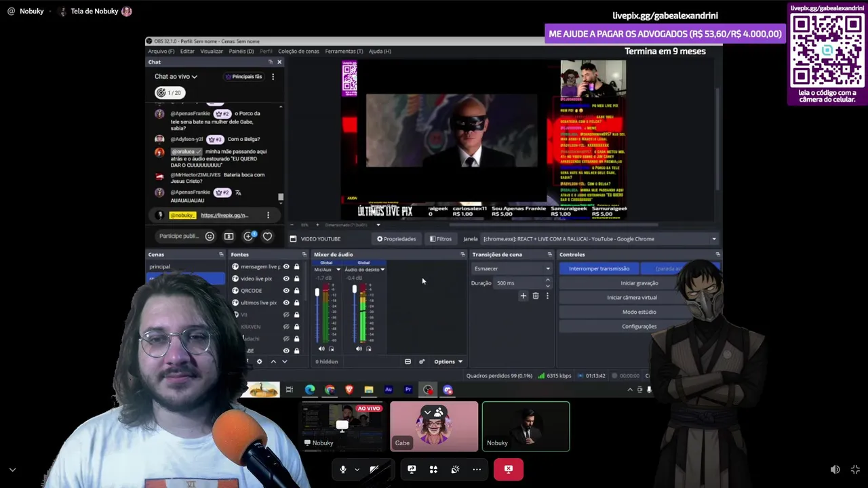Move selected source up arrow

273,361
